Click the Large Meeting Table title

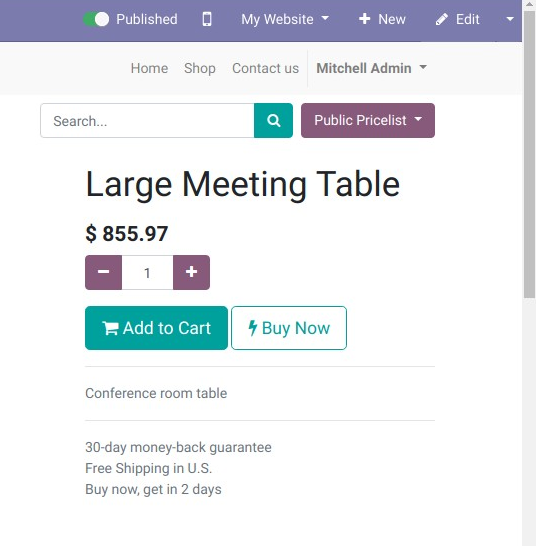coord(243,185)
